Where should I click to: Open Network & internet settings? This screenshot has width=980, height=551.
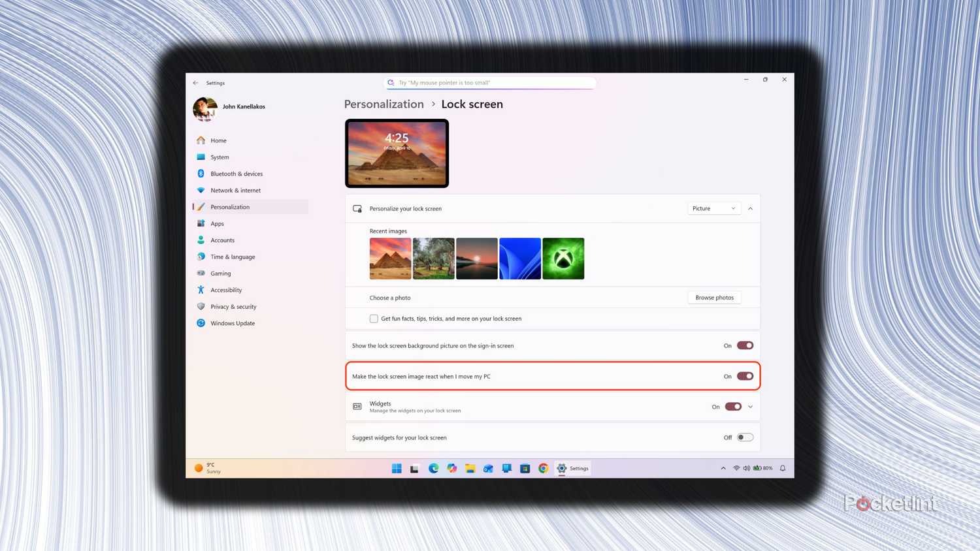(x=235, y=190)
